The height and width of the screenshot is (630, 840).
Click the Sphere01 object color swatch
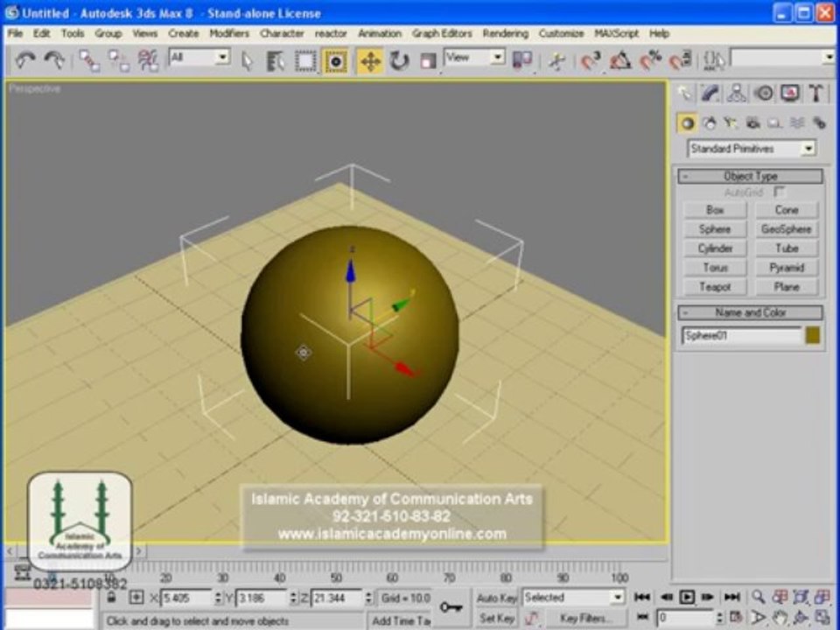tap(813, 335)
